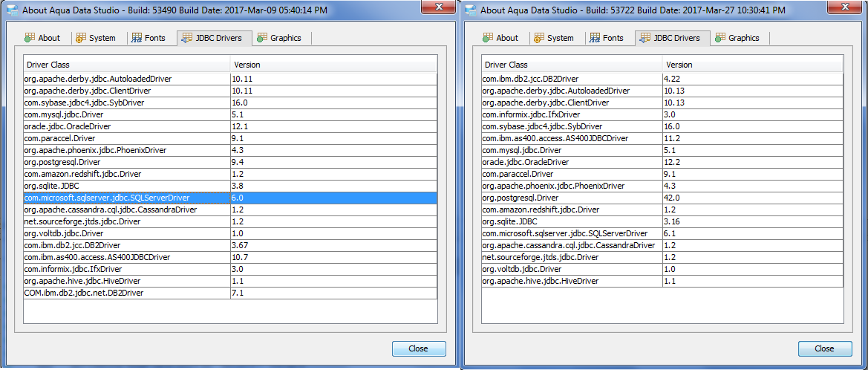Image resolution: width=868 pixels, height=370 pixels.
Task: Open the Fonts tab in Build 53722 window
Action: coord(606,38)
